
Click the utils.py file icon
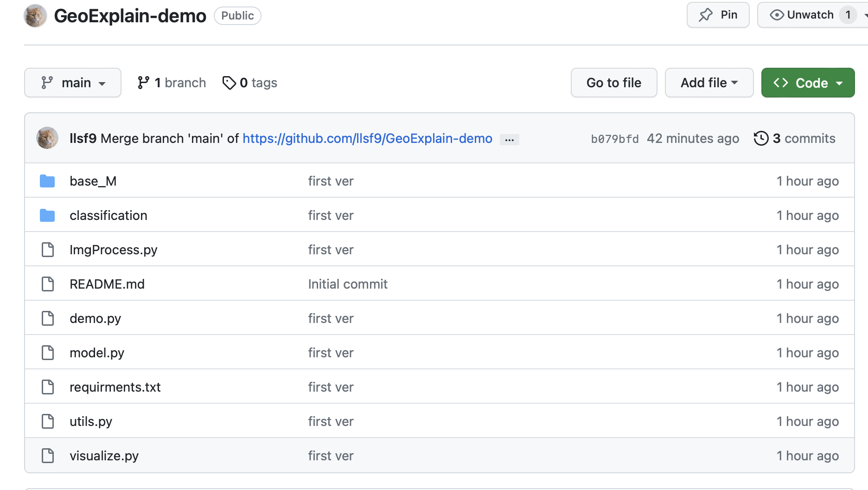[x=48, y=421]
